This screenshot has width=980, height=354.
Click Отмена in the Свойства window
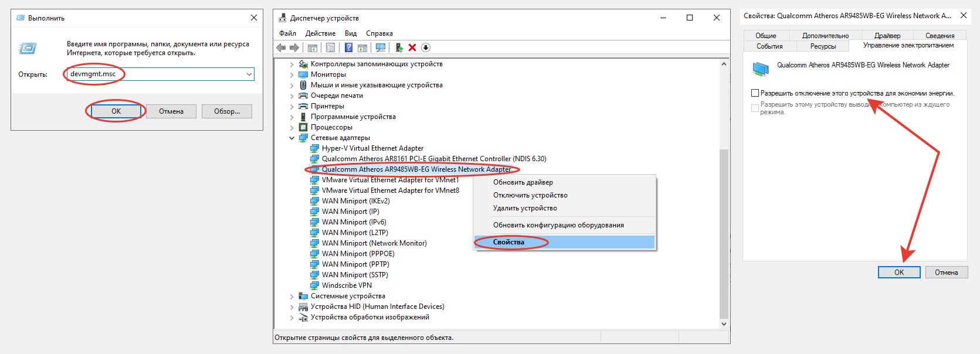pyautogui.click(x=947, y=272)
